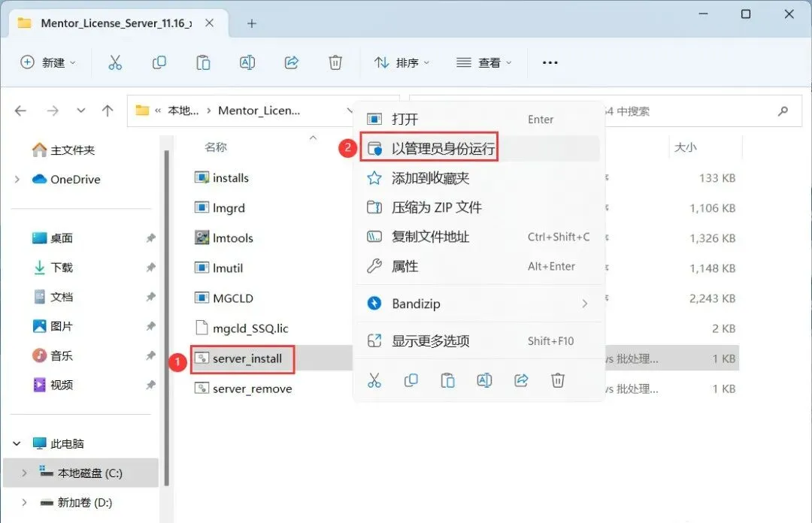Image resolution: width=812 pixels, height=523 pixels.
Task: Click Share icon at context menu bottom
Action: (x=521, y=380)
